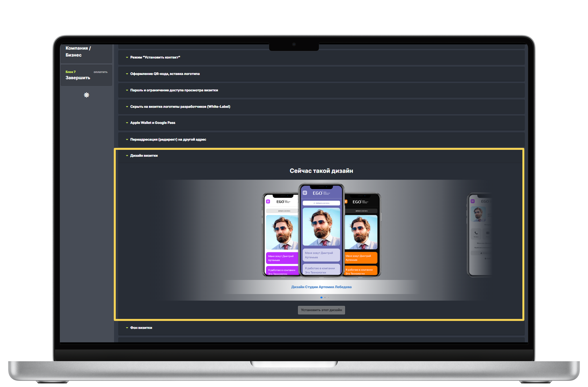The width and height of the screenshot is (588, 387).
Task: Expand the Apple Wallet и Google Pass section
Action: pyautogui.click(x=152, y=123)
